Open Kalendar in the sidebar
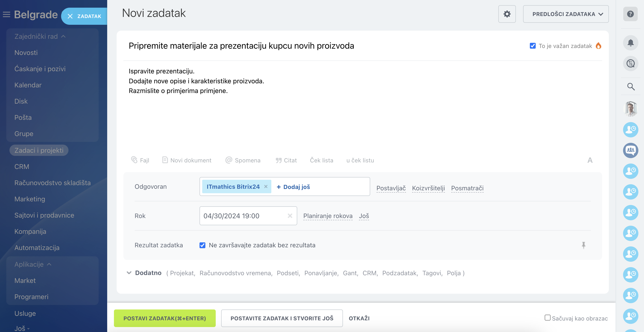644x332 pixels. coord(28,85)
